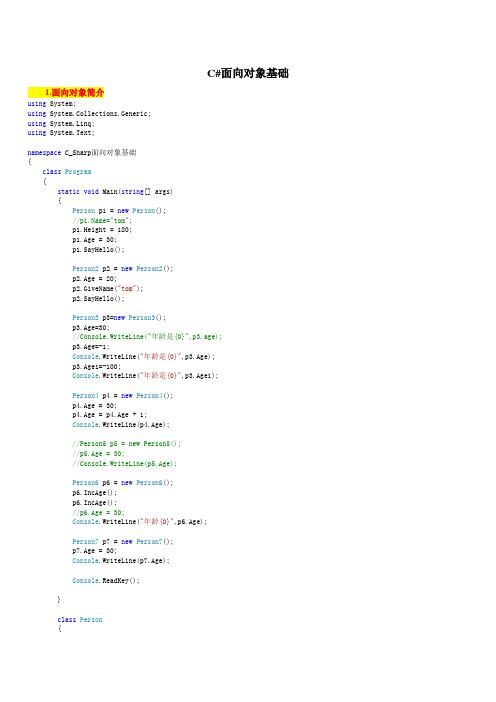Select the yellow-highlighted heading 1.面向对象简介
This screenshot has height=702, width=496.
point(66,93)
